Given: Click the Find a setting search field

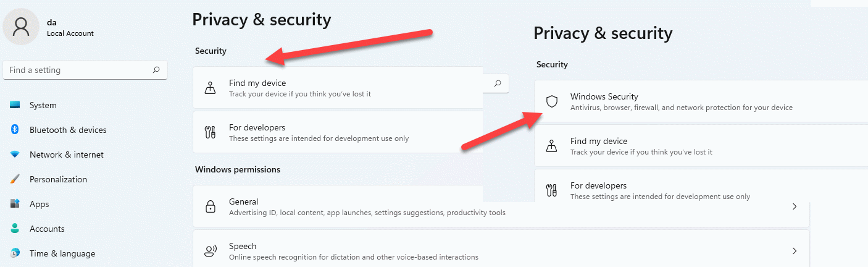Looking at the screenshot, I should point(85,70).
